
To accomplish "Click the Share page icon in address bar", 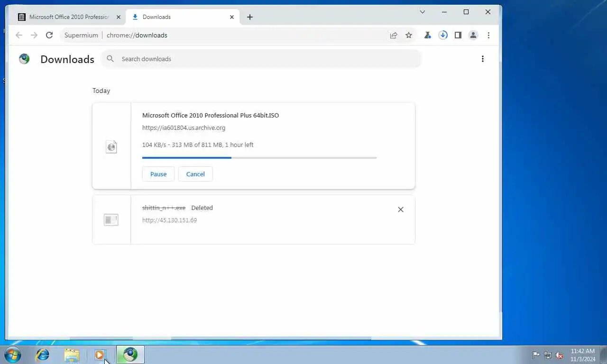I will coord(394,35).
